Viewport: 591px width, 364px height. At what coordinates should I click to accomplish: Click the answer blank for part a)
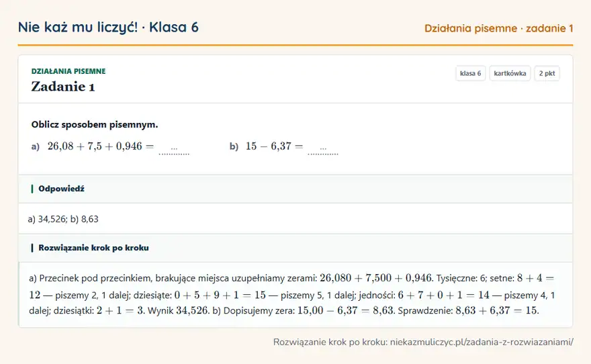coord(174,149)
